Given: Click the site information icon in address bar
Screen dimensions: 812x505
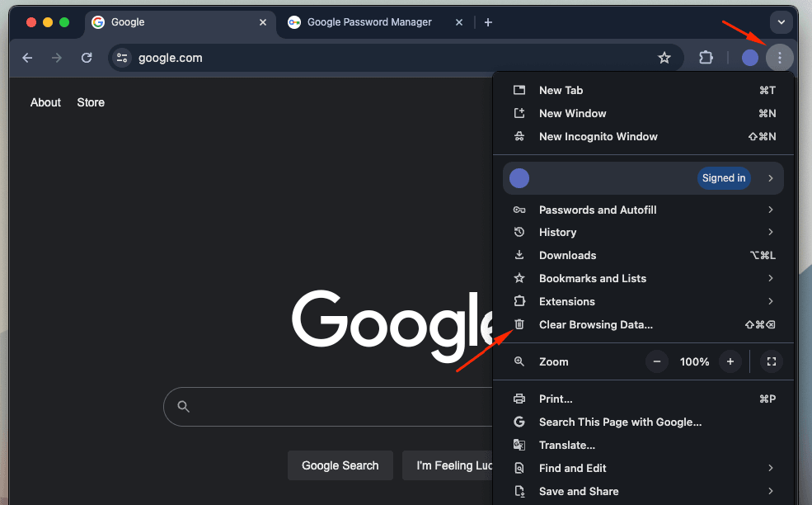Looking at the screenshot, I should [x=122, y=58].
